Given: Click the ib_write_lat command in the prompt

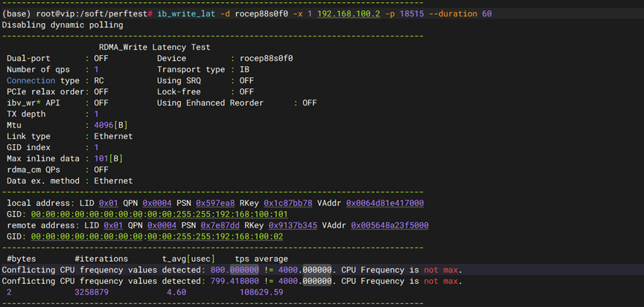Looking at the screenshot, I should [188, 14].
